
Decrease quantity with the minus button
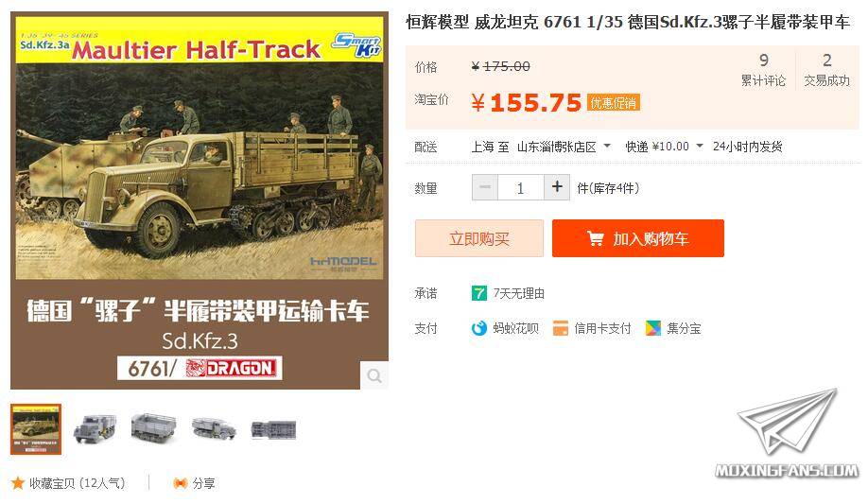485,187
